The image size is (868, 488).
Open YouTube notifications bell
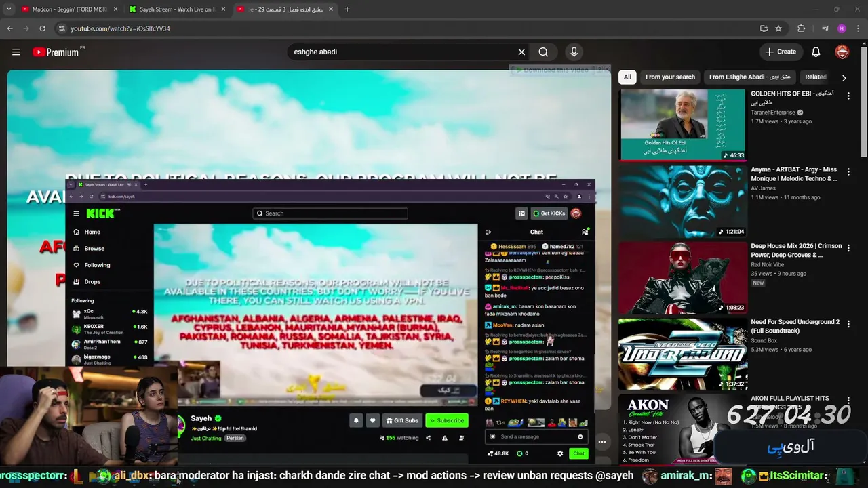tap(816, 52)
